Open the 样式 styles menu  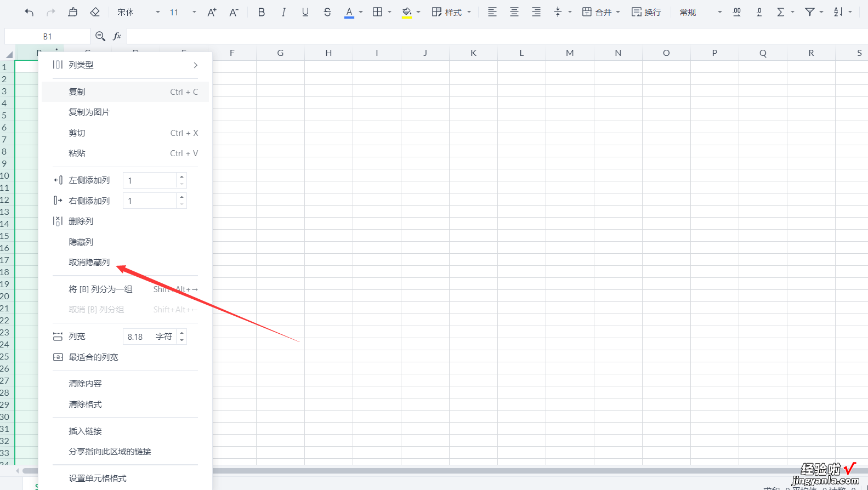pyautogui.click(x=451, y=12)
